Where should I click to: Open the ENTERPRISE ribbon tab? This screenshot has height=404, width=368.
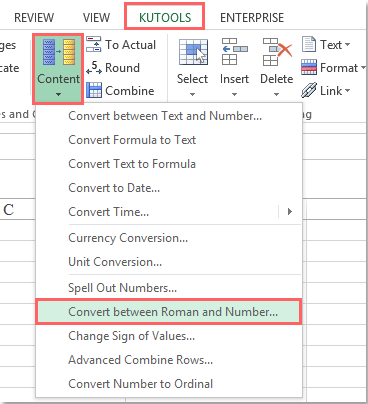pos(252,17)
